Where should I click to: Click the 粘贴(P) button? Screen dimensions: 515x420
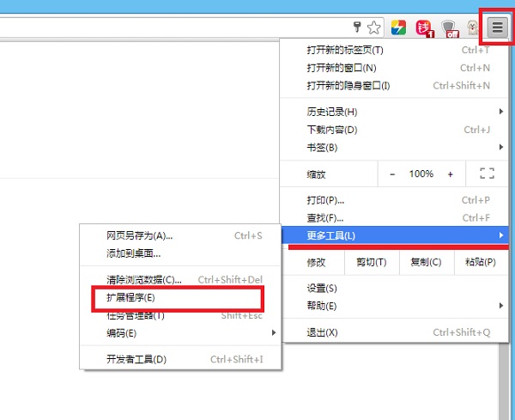pos(480,262)
